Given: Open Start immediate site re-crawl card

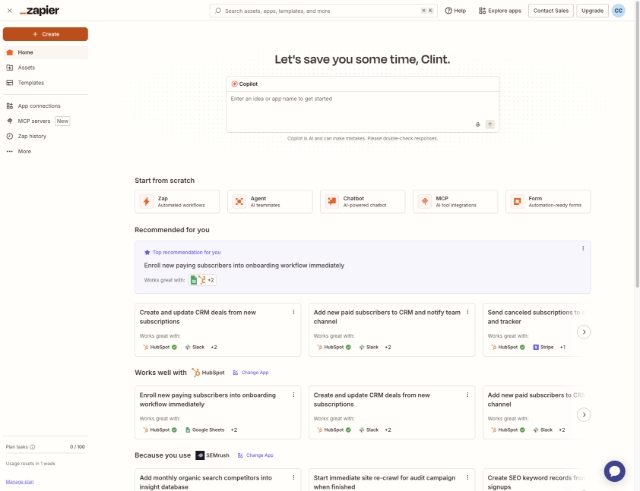Looking at the screenshot, I should coord(391,480).
